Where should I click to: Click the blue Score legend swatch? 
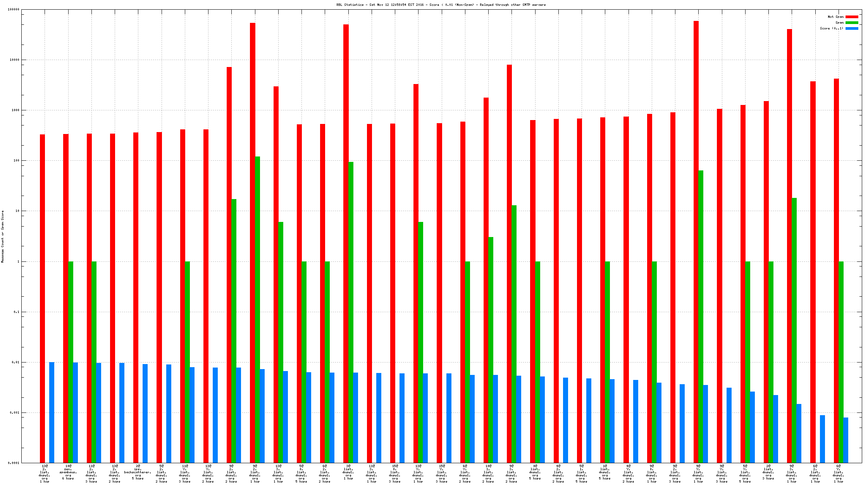click(x=852, y=28)
